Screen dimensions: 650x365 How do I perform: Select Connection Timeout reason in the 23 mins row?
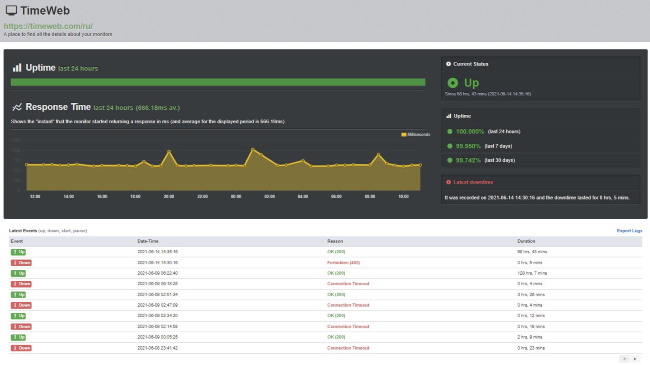click(x=348, y=348)
